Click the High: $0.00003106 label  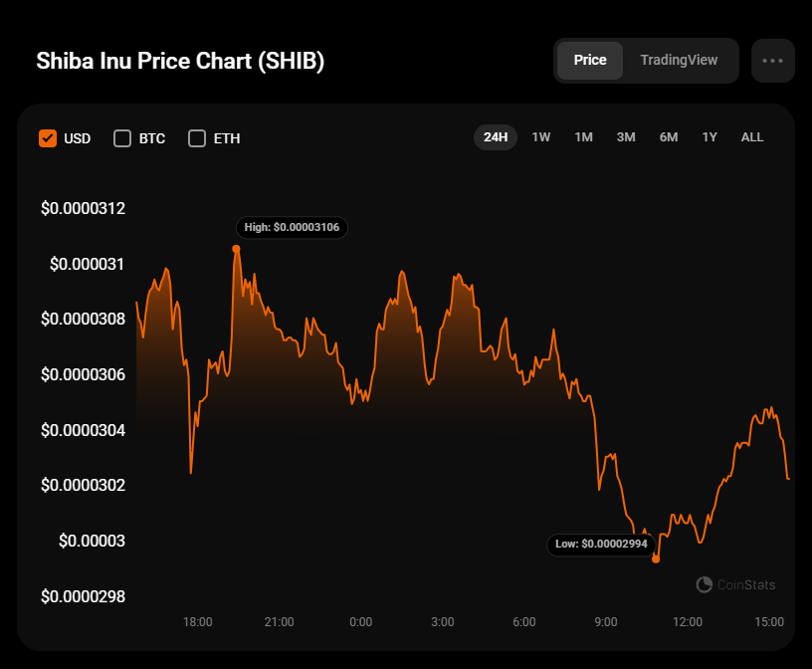pyautogui.click(x=292, y=227)
